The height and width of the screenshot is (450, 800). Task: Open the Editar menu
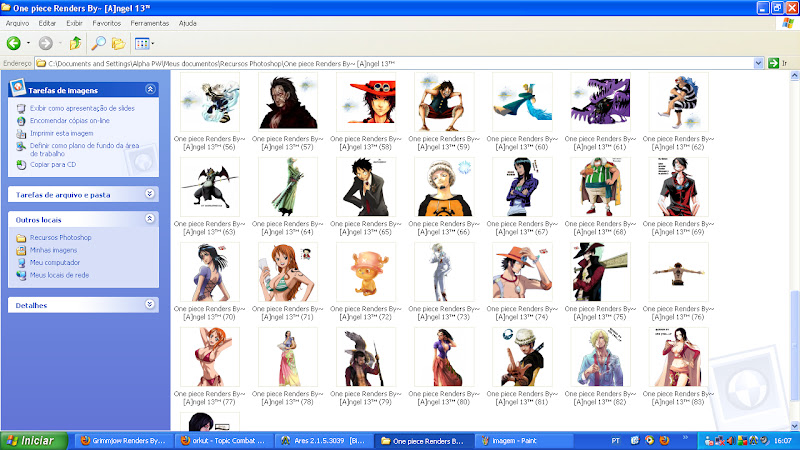point(47,23)
